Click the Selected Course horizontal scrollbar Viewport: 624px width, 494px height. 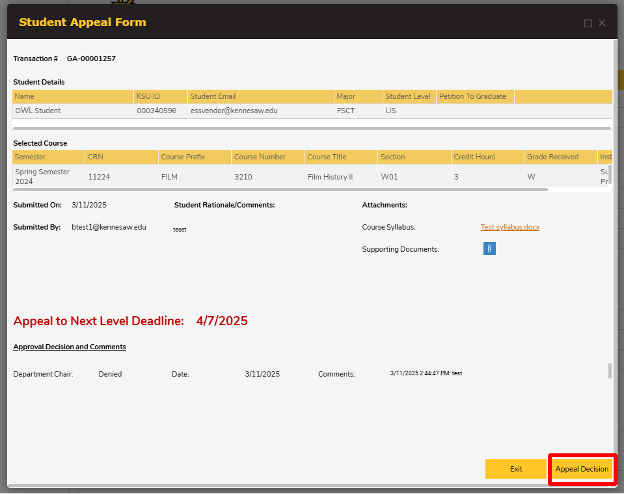click(x=280, y=189)
